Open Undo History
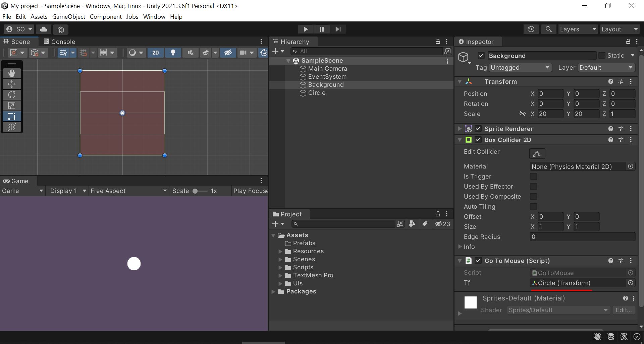Viewport: 644px width, 344px height. (531, 29)
